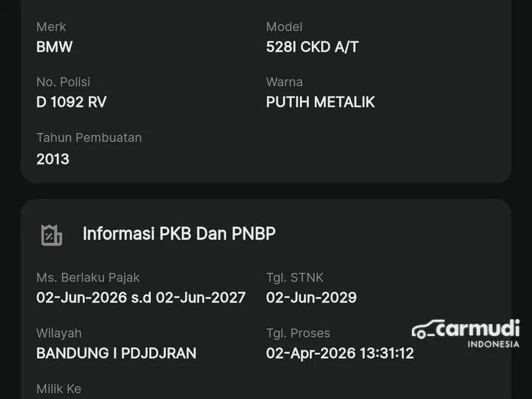Image resolution: width=532 pixels, height=399 pixels.
Task: Tap the No. Polisi label
Action: [63, 82]
